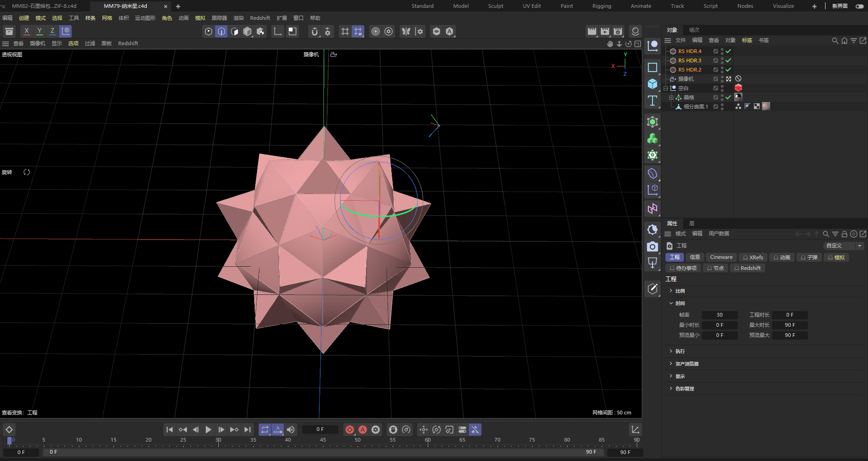
Task: Switch to UV Edit layout tab
Action: (x=532, y=6)
